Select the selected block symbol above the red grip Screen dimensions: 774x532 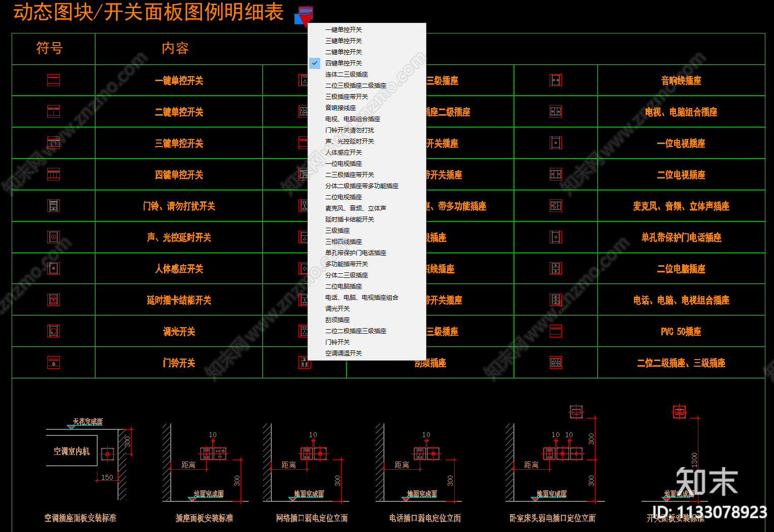click(306, 10)
